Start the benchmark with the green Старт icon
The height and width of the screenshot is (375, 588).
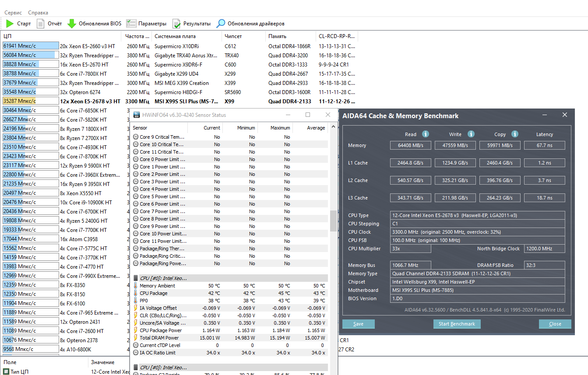click(x=10, y=24)
